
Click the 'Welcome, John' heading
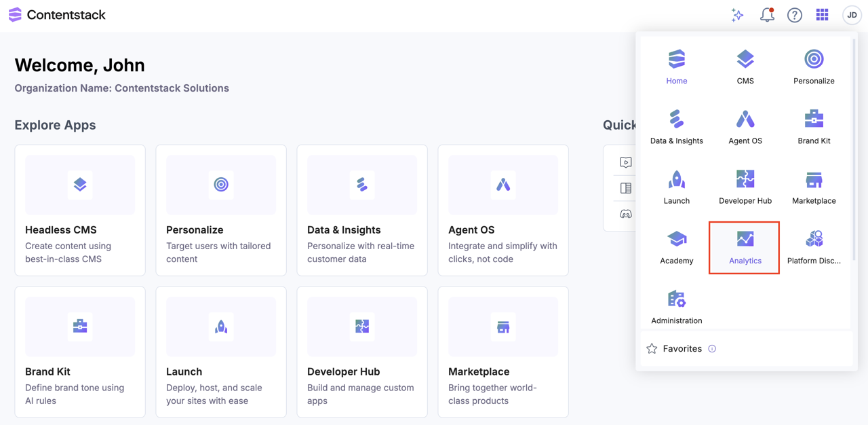click(x=79, y=65)
